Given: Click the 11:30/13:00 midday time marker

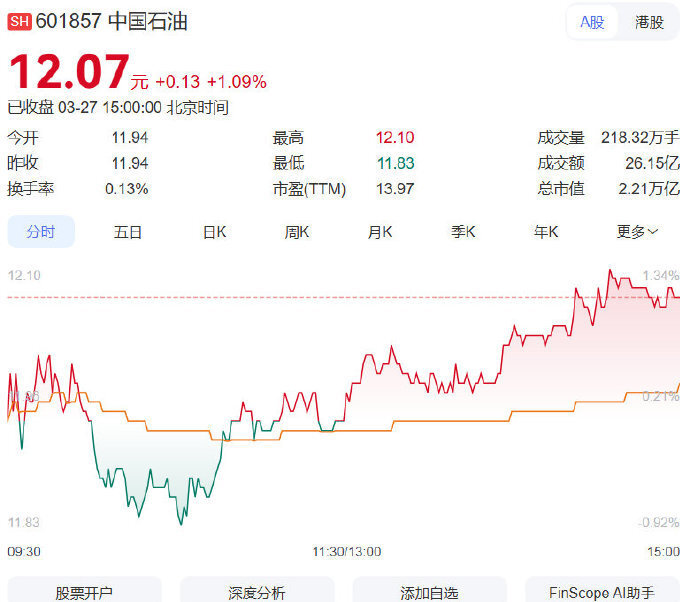Looking at the screenshot, I should coord(346,551).
